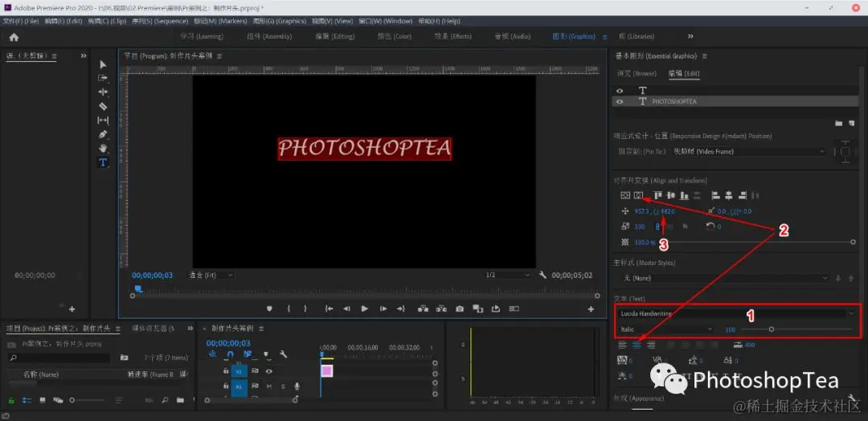Solo track A1
Screen dimensions: 868x421
pyautogui.click(x=283, y=386)
